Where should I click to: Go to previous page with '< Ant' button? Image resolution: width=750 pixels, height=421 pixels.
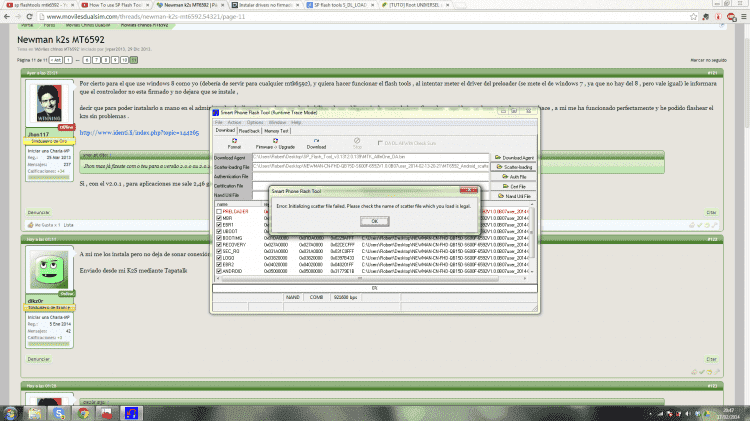56,60
